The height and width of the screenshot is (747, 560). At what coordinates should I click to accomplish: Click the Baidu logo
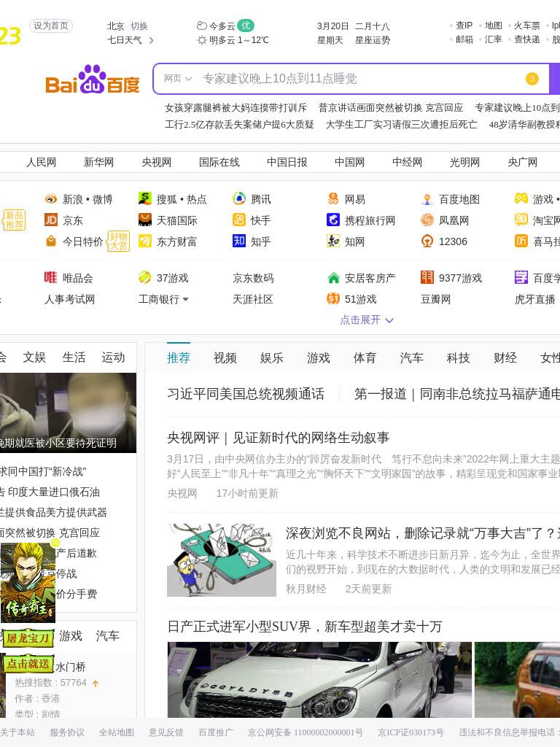pos(93,79)
